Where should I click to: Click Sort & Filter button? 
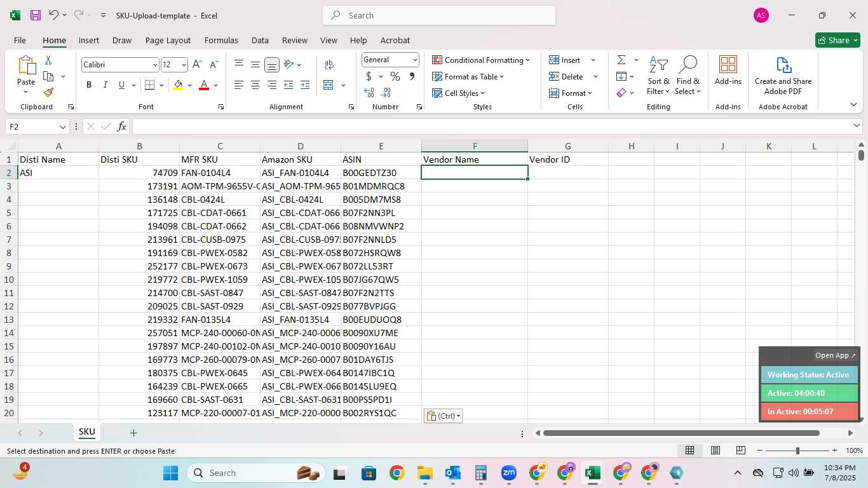(x=658, y=76)
